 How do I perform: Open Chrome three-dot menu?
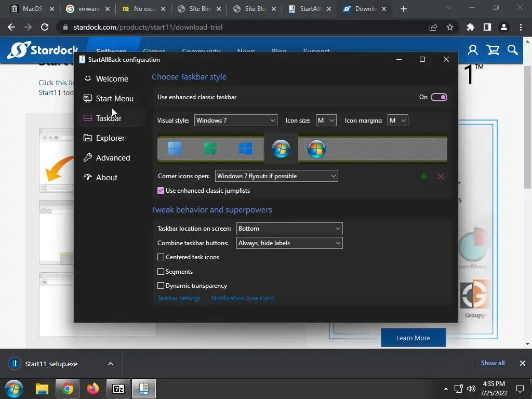coord(521,27)
